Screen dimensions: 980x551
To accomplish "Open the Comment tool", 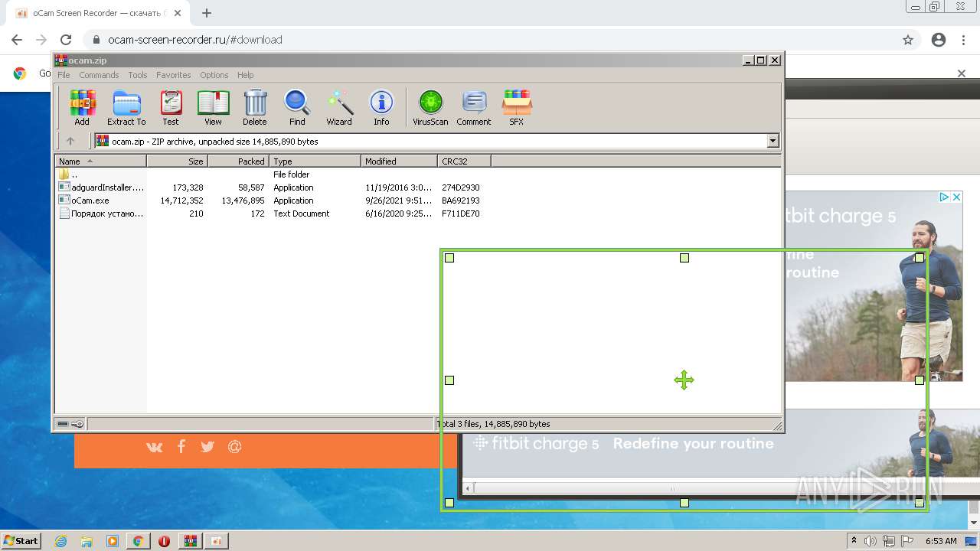I will (x=474, y=107).
